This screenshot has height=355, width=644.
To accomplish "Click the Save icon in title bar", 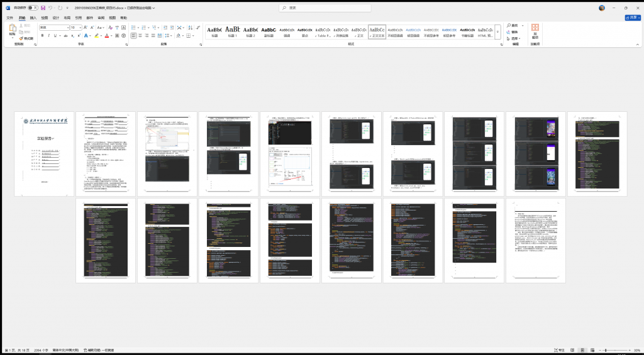I will 43,8.
